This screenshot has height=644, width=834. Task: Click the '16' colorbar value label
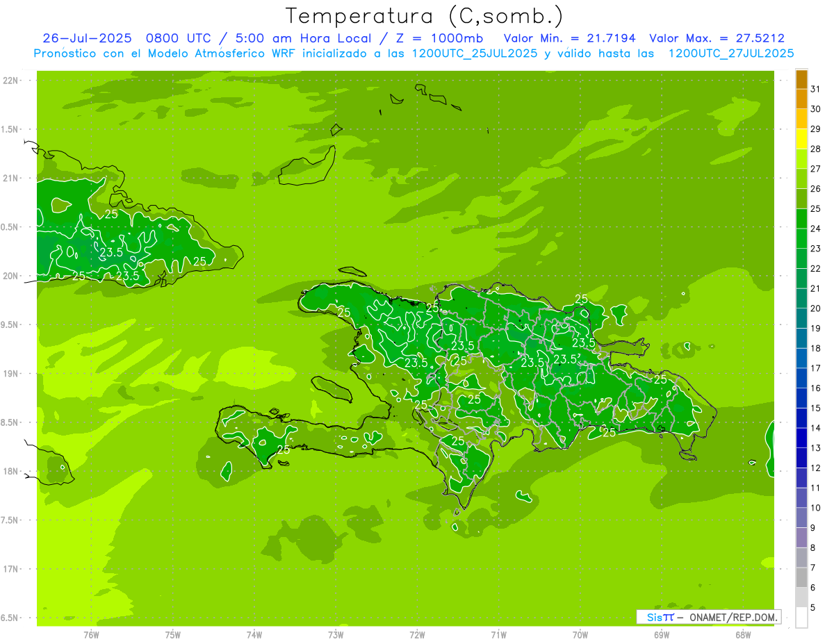(816, 388)
